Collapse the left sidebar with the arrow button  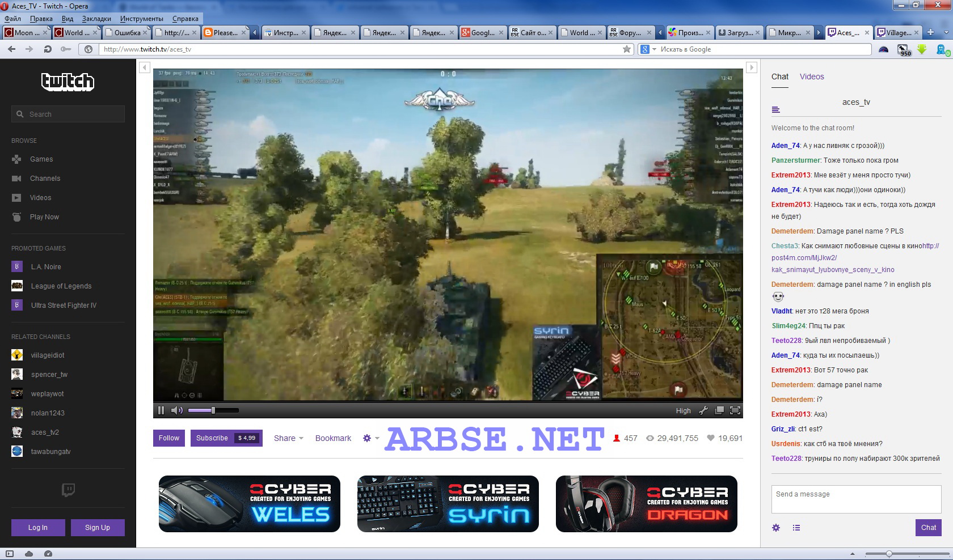tap(145, 67)
